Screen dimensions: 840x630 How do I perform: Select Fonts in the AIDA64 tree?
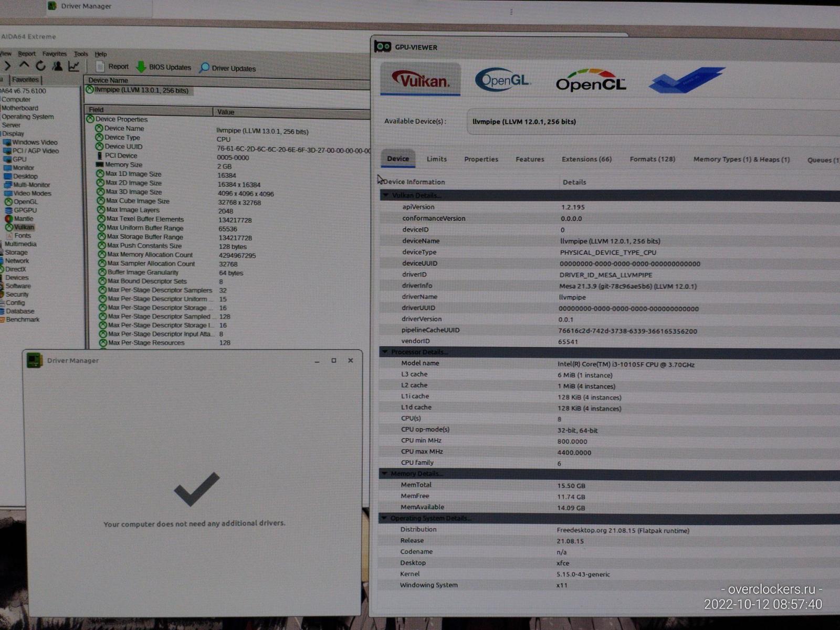pos(19,236)
